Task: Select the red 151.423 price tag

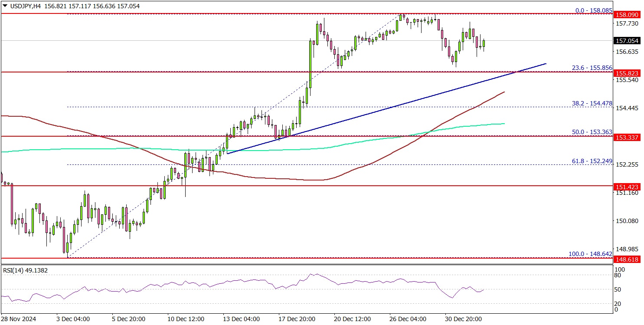Action: point(628,186)
